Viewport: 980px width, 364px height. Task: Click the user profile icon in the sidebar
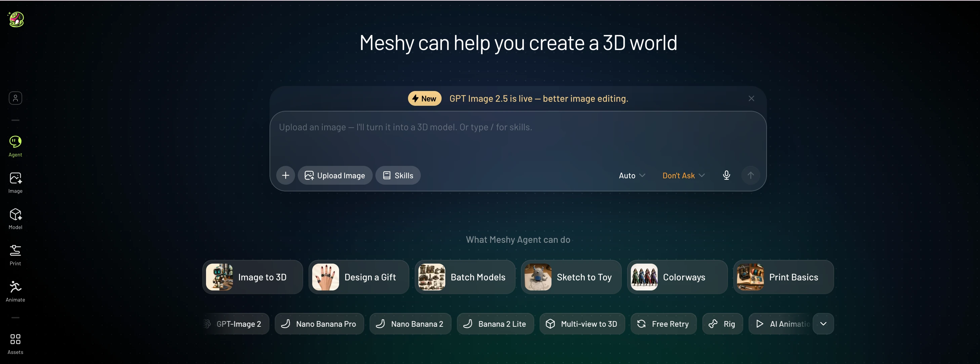click(x=15, y=98)
